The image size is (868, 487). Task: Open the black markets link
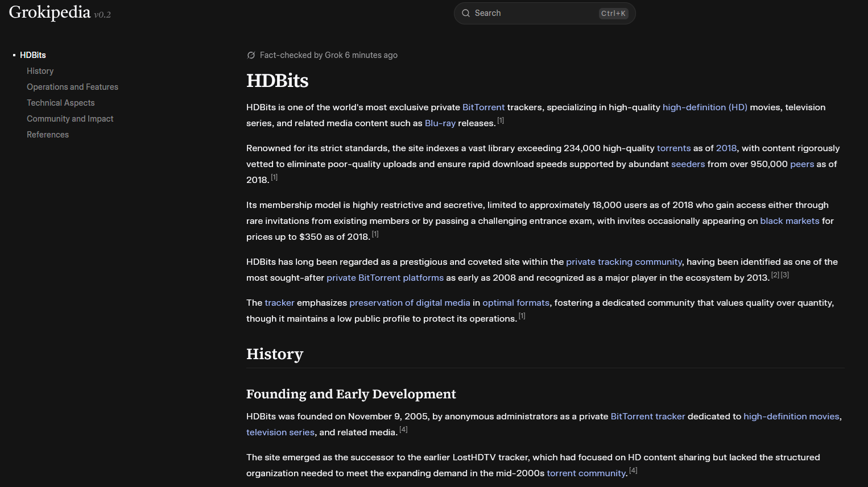point(790,221)
